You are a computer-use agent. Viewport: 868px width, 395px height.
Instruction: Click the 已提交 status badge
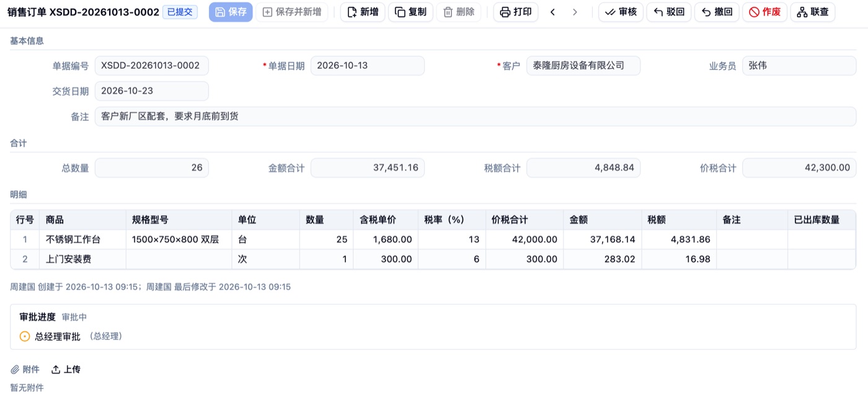[180, 12]
